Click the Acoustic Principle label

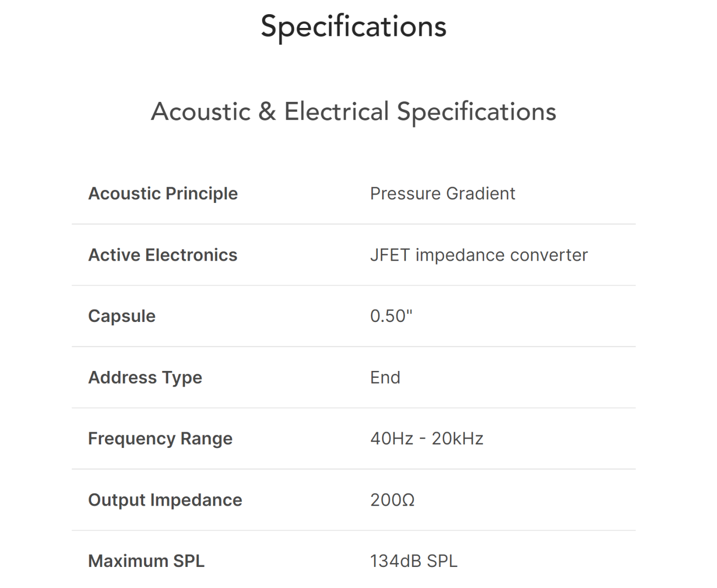163,194
